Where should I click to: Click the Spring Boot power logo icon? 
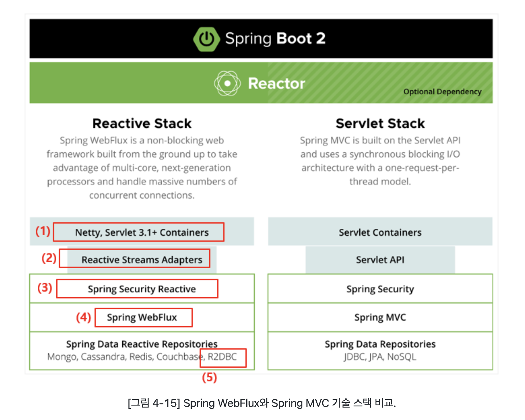pos(207,39)
